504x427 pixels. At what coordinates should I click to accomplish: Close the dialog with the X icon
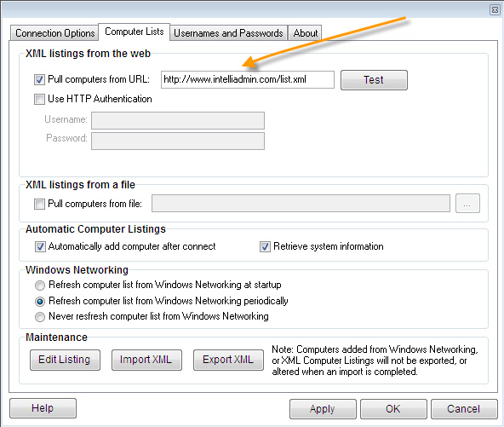coord(495,10)
